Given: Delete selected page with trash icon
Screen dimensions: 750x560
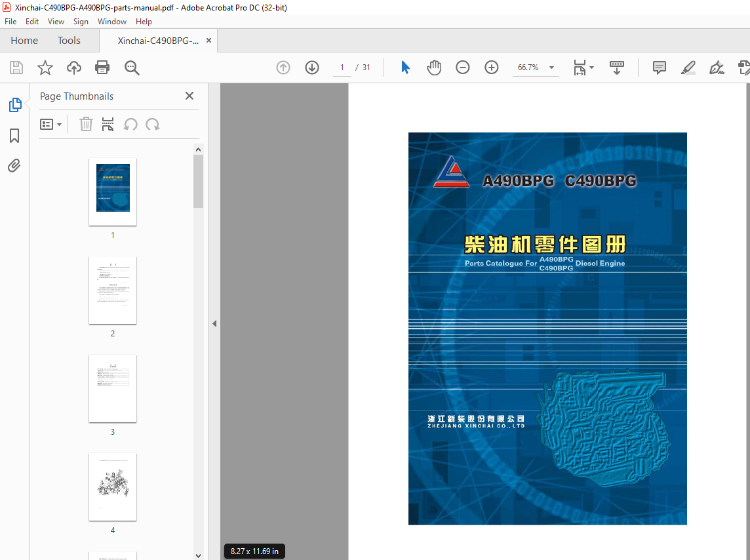Looking at the screenshot, I should tap(86, 125).
